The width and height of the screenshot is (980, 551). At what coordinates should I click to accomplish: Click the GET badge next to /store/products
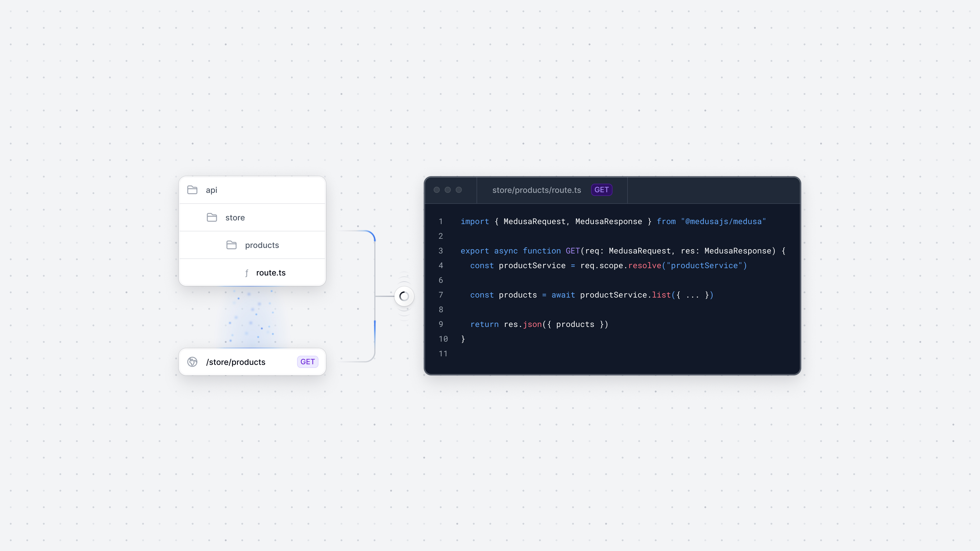307,362
